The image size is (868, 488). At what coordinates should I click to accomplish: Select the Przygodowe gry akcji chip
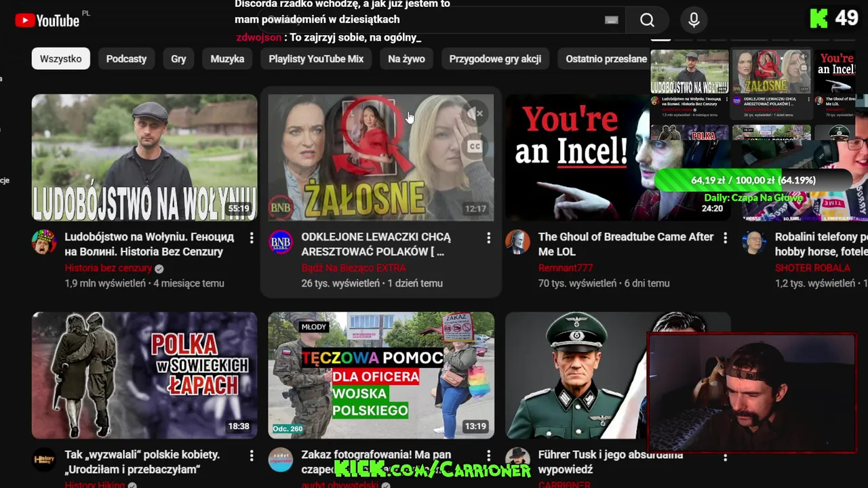pos(495,59)
